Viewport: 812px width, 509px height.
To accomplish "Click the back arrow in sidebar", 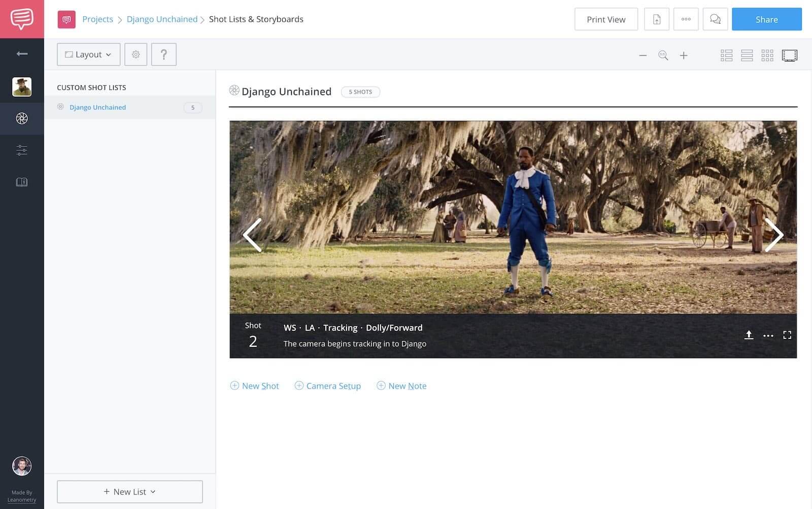I will point(22,54).
